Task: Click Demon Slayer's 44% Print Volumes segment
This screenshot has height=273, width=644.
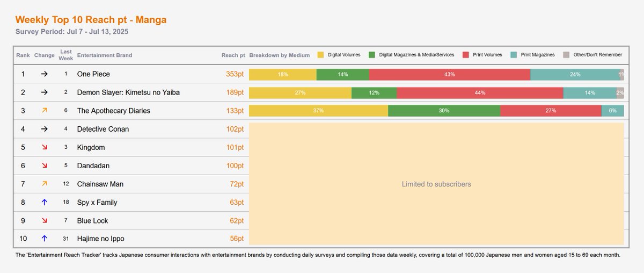Action: (480, 92)
